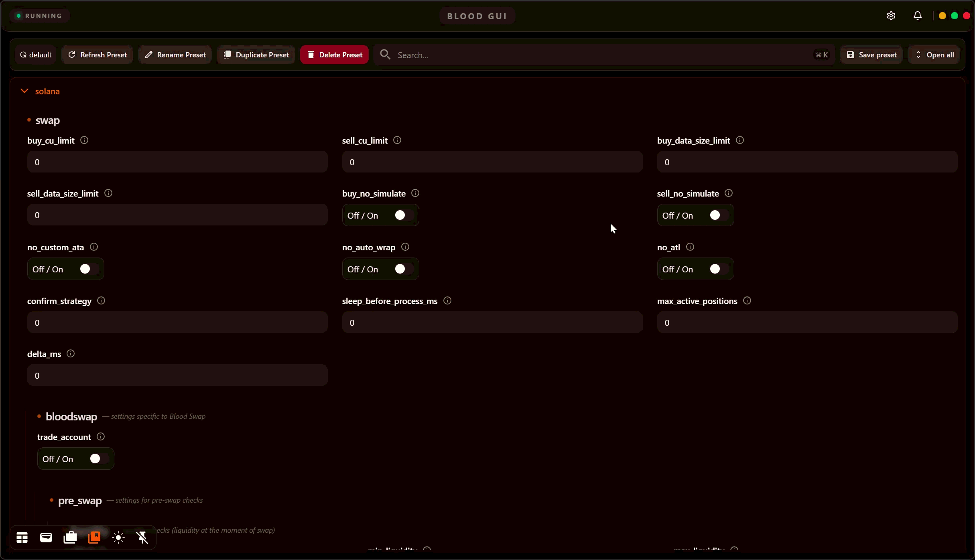The width and height of the screenshot is (975, 560).
Task: Open the default preset selector
Action: pyautogui.click(x=36, y=55)
